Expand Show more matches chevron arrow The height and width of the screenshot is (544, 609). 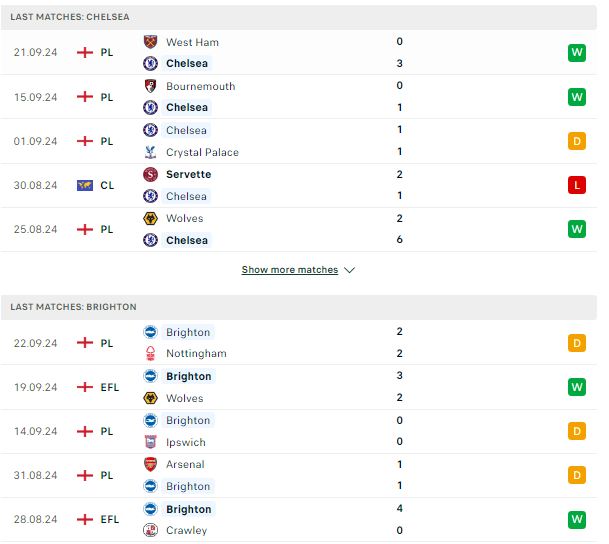[x=350, y=270]
